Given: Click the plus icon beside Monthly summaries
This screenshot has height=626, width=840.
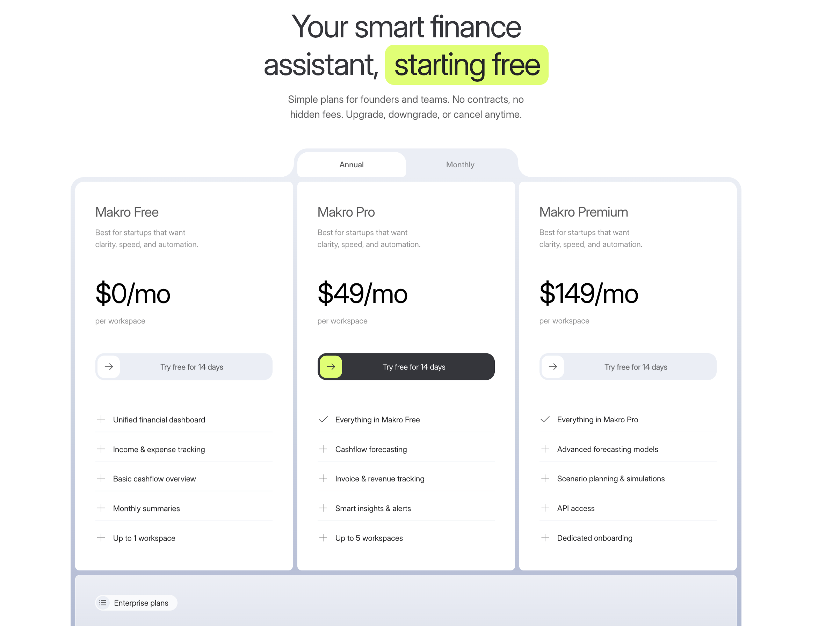Looking at the screenshot, I should pyautogui.click(x=101, y=508).
